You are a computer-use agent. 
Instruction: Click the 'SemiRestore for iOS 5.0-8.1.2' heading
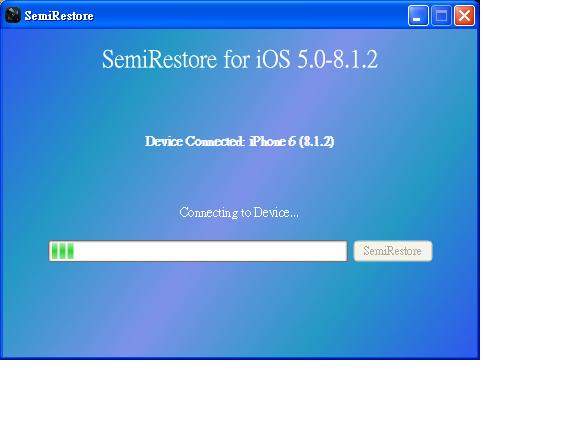pos(240,59)
